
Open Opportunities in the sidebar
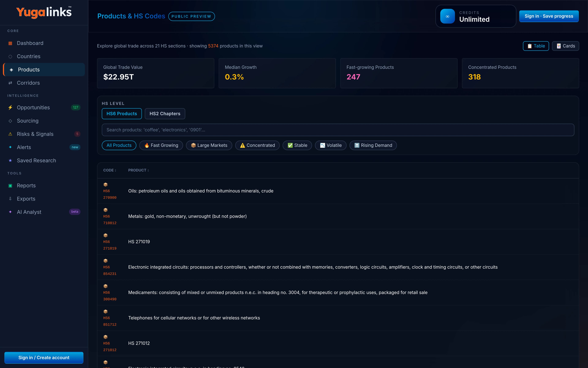point(44,108)
